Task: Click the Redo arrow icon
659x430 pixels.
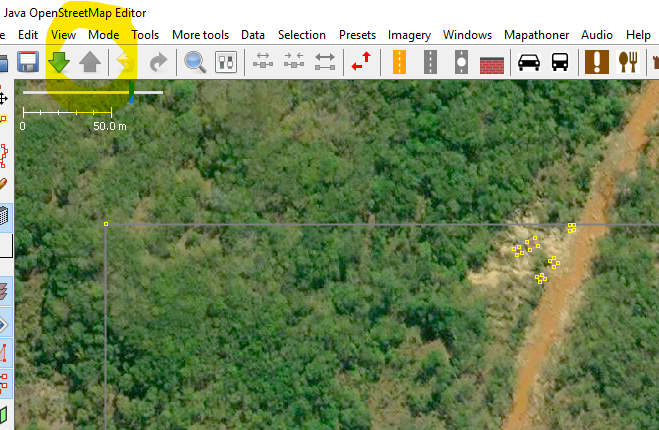Action: (158, 62)
